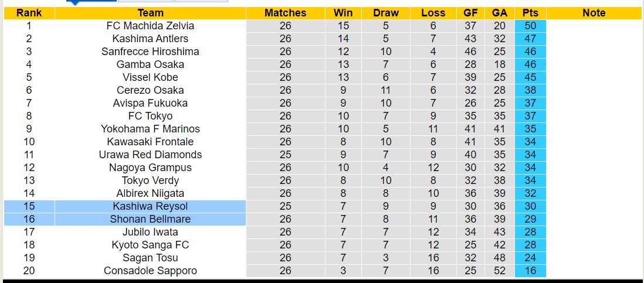Viewport: 644px width, 283px height.
Task: Click the selected tab above the table
Action: (x=91, y=2)
